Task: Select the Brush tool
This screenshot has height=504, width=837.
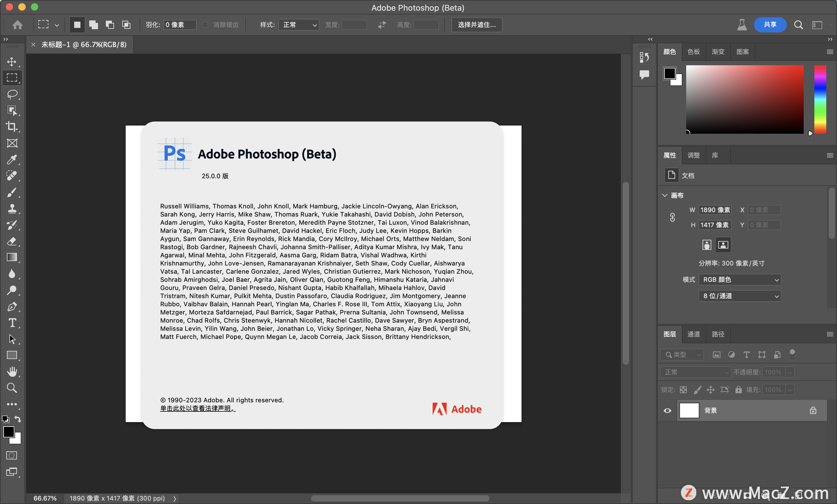Action: pos(11,192)
